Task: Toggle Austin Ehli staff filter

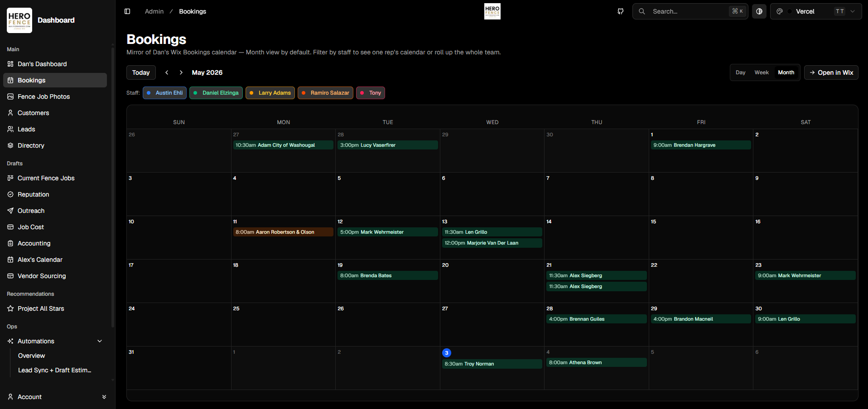Action: tap(164, 93)
